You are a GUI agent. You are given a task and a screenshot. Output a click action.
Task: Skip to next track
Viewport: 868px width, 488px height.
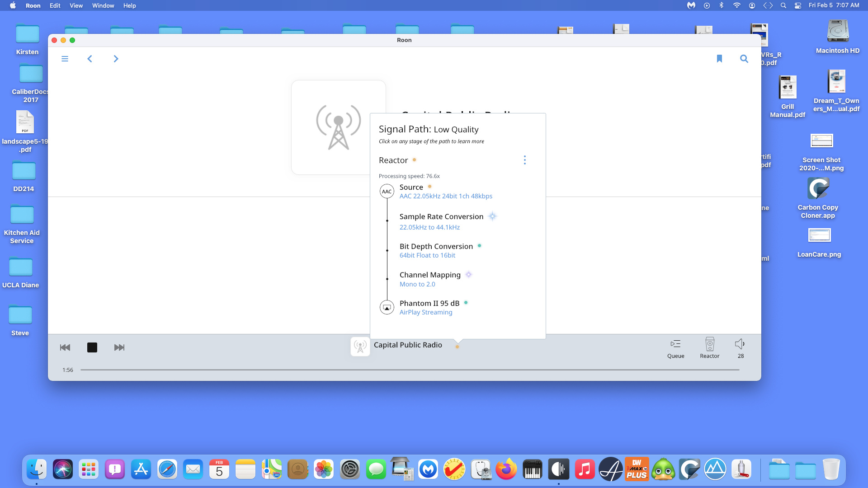coord(119,347)
